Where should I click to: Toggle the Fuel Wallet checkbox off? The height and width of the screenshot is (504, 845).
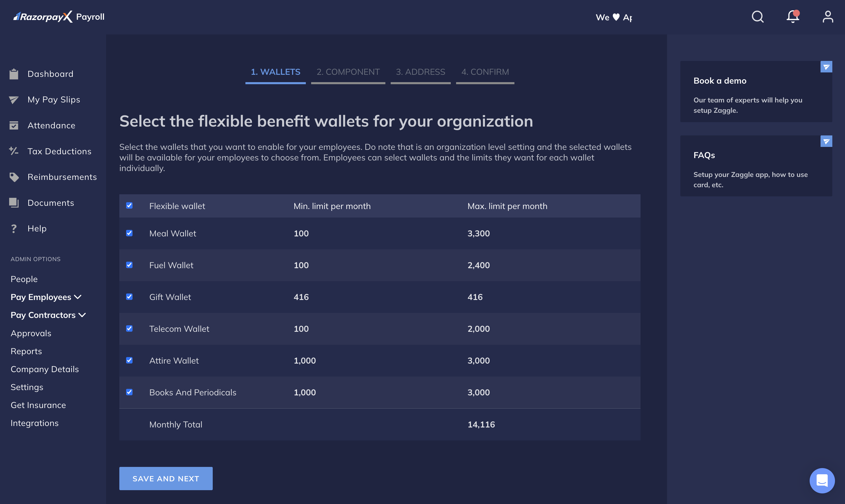point(130,265)
